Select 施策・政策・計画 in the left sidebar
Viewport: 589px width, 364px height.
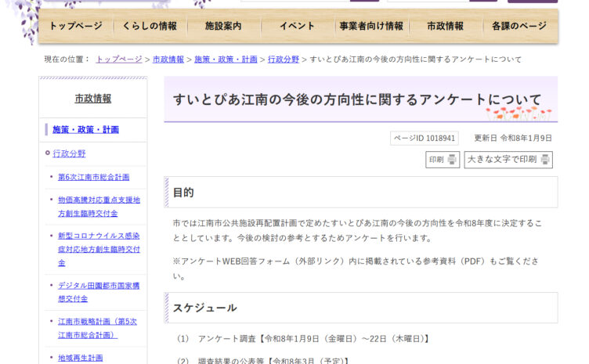click(86, 130)
